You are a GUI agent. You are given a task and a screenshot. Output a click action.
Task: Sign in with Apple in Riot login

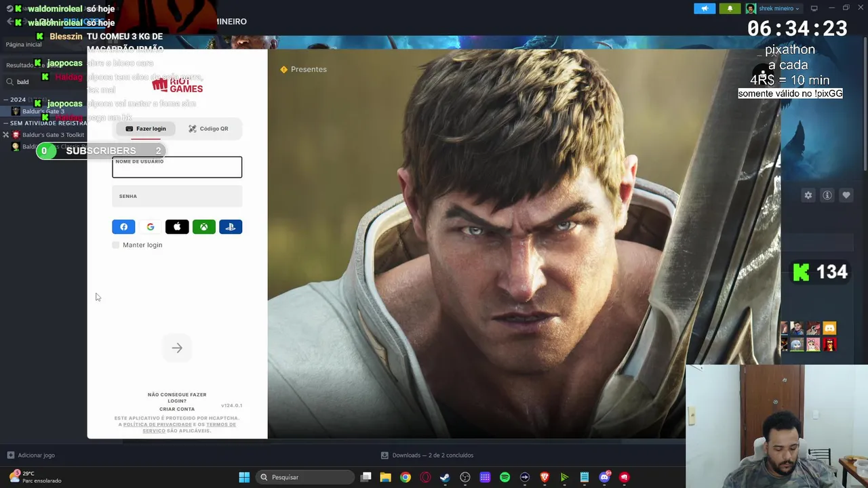177,227
